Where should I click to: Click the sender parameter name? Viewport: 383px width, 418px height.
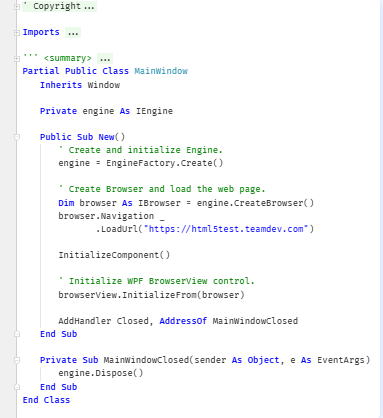click(210, 360)
